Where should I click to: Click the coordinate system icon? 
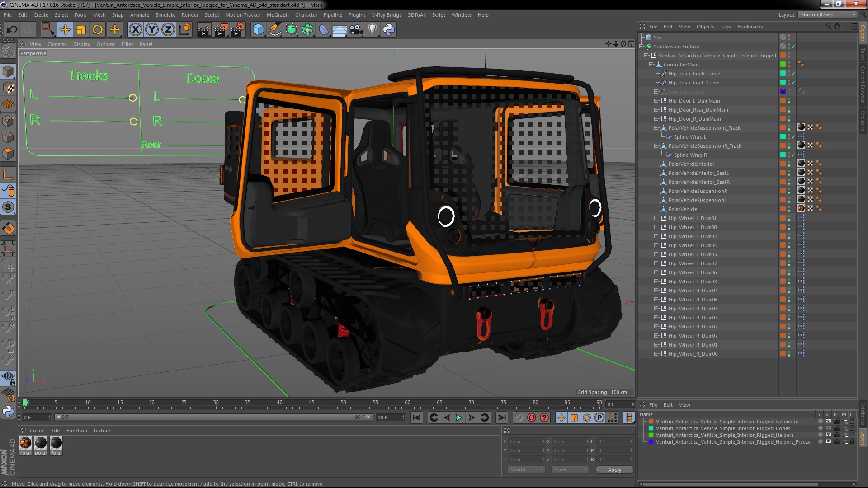point(185,30)
